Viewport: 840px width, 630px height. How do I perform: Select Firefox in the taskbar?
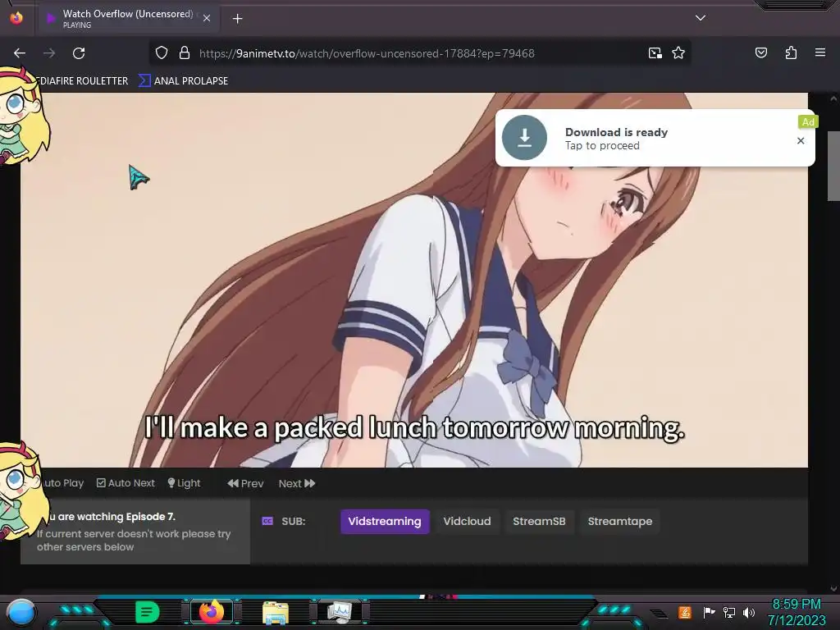tap(212, 612)
